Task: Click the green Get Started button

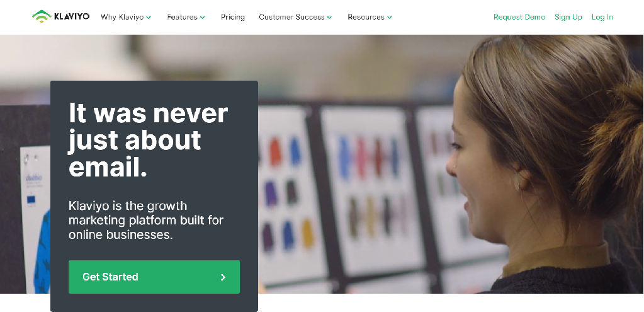Action: pyautogui.click(x=154, y=277)
